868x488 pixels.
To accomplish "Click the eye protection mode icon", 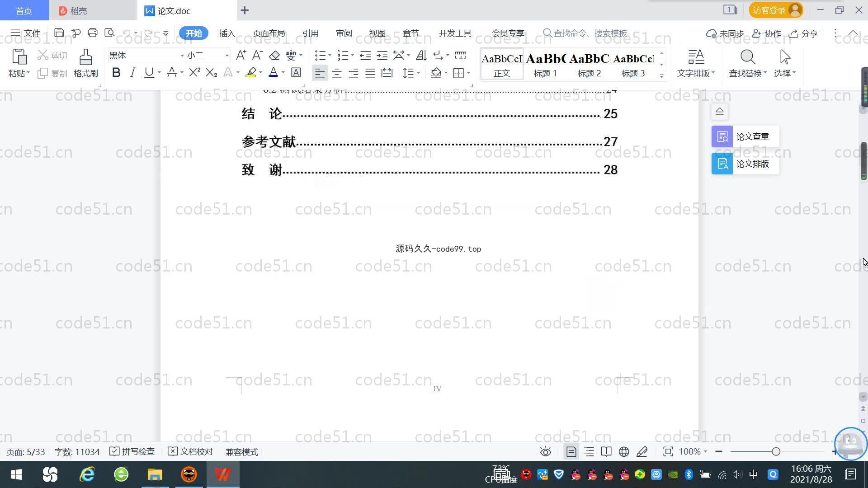I will [546, 451].
